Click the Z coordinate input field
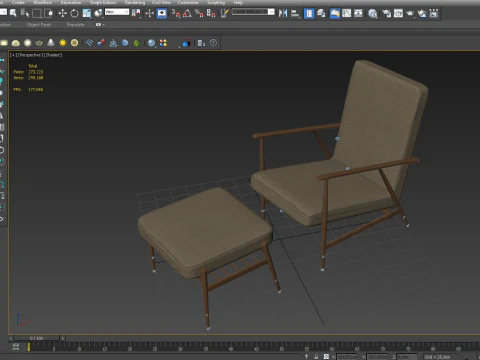 click(407, 357)
